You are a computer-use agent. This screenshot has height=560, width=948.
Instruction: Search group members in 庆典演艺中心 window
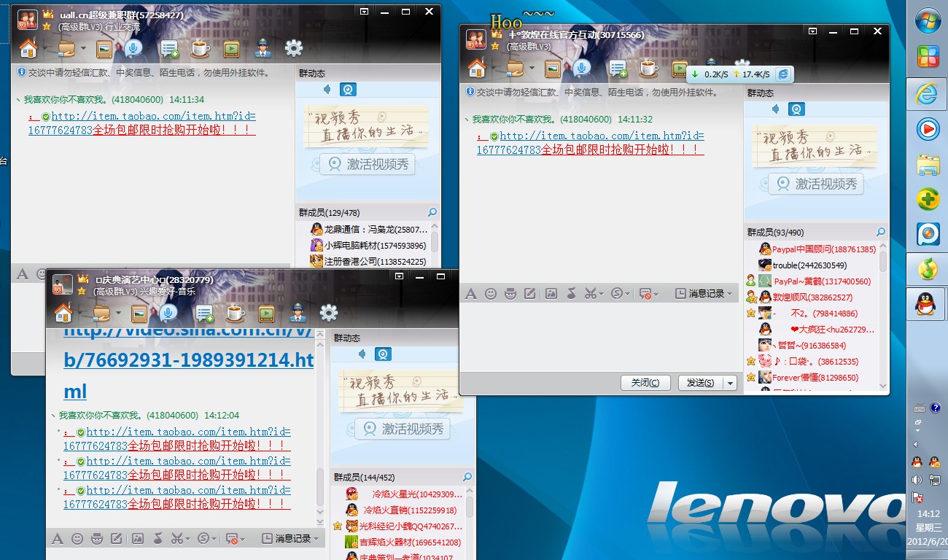[467, 477]
